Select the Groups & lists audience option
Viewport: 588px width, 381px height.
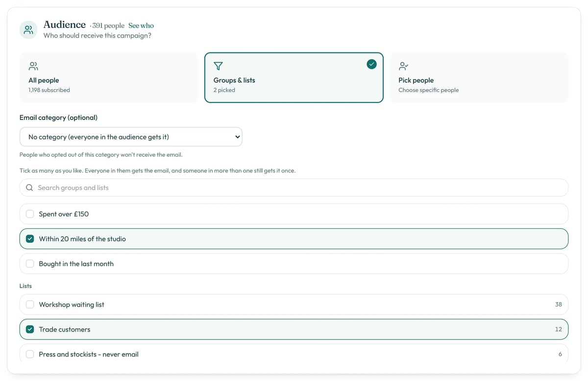(294, 77)
